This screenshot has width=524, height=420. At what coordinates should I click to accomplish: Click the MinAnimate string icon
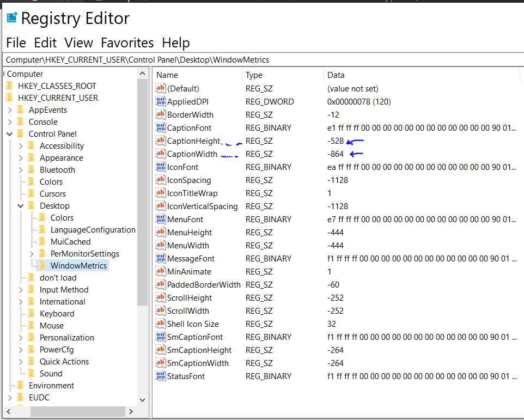[160, 271]
